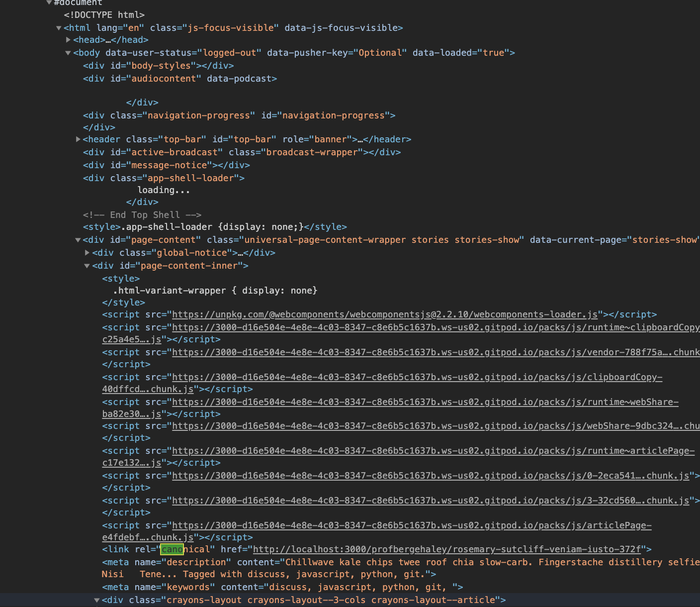Expand the header top-bar element
Screen dimensions: 700x607
point(78,139)
